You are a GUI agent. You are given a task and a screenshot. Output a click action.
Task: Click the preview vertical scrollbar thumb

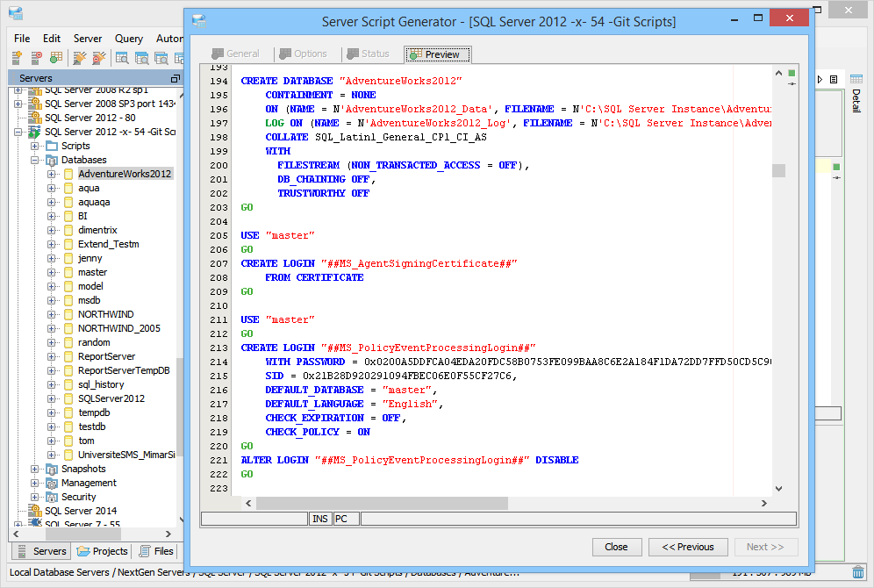pyautogui.click(x=778, y=170)
